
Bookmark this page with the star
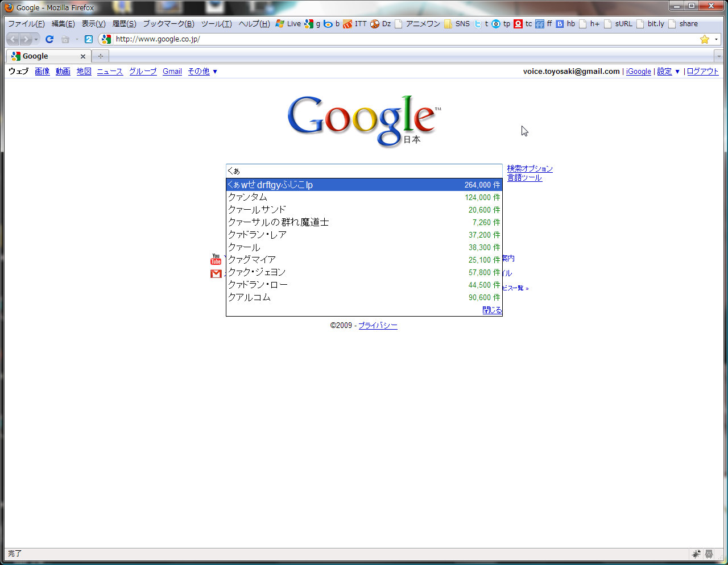[x=705, y=39]
